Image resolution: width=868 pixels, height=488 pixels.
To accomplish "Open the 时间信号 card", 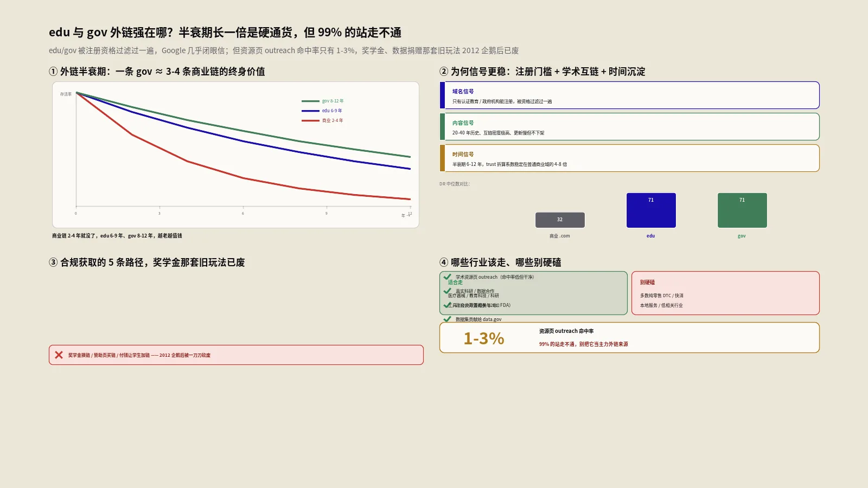I will pyautogui.click(x=629, y=158).
